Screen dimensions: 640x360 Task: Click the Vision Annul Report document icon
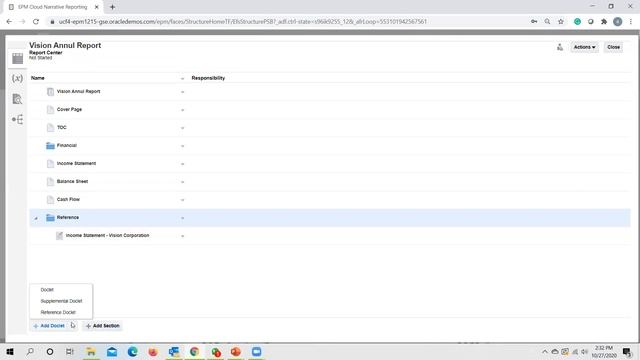pos(50,91)
